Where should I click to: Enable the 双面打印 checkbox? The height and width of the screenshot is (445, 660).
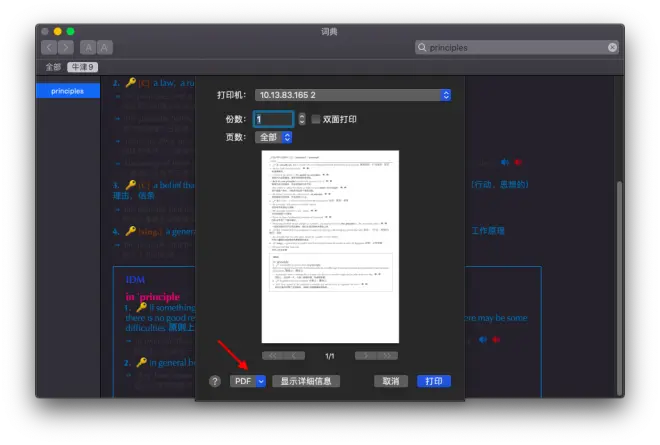tap(315, 119)
